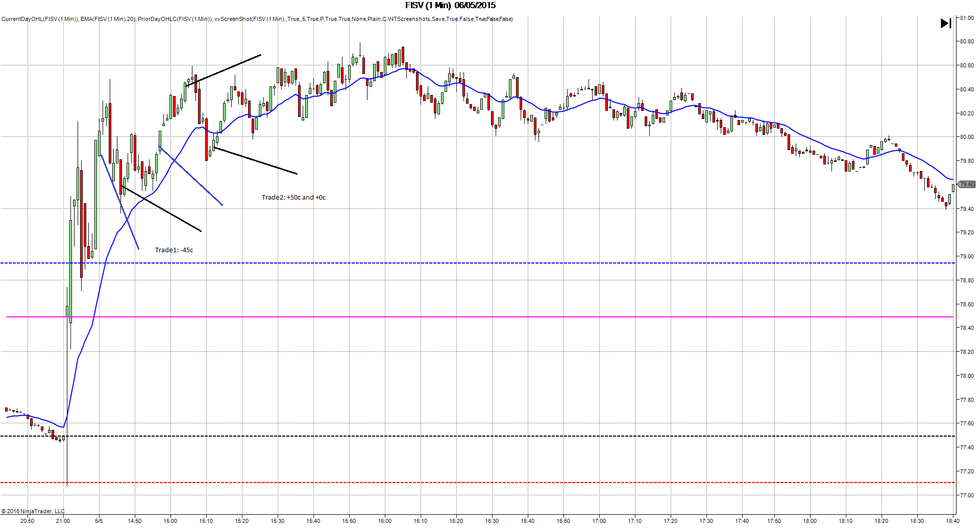Click the 78.20 price axis label

967,352
